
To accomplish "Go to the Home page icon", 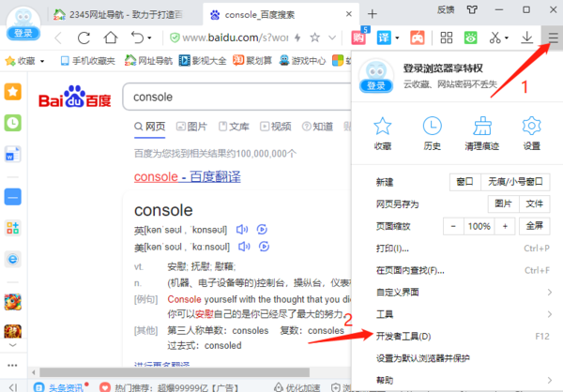I will 111,38.
